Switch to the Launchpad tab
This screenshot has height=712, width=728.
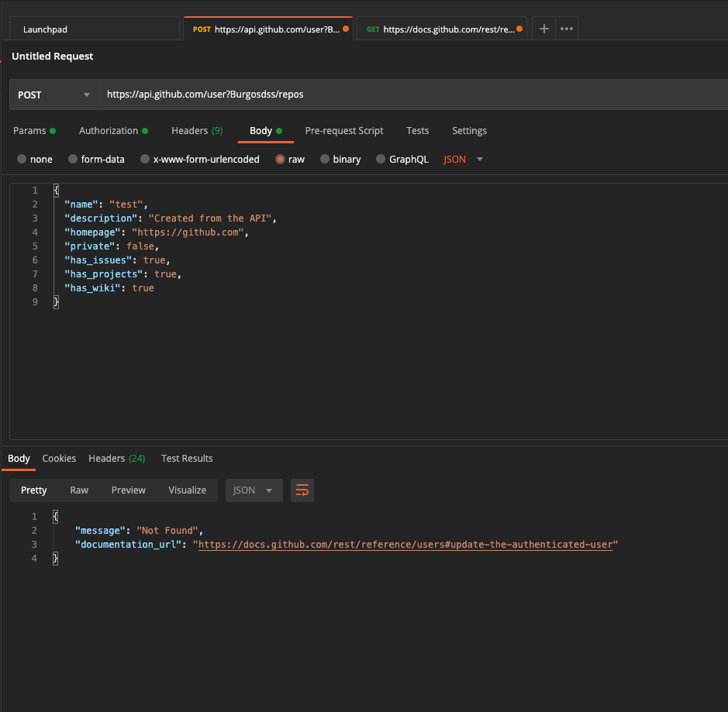[x=95, y=29]
